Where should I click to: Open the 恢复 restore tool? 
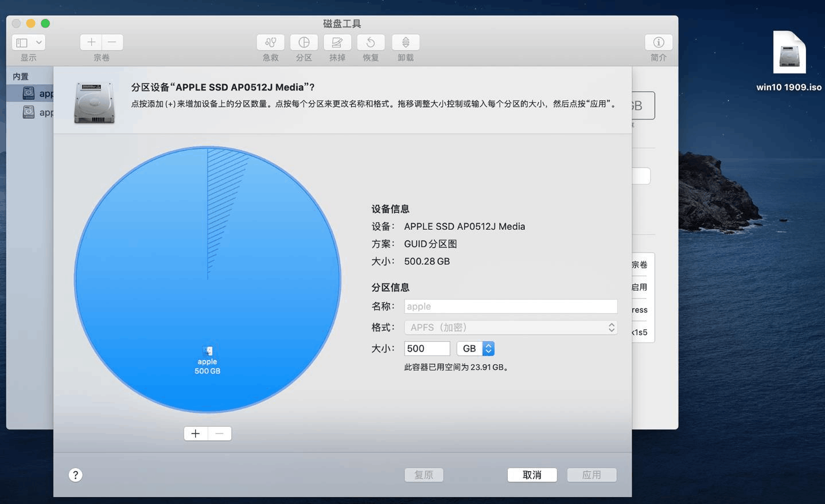pyautogui.click(x=370, y=42)
